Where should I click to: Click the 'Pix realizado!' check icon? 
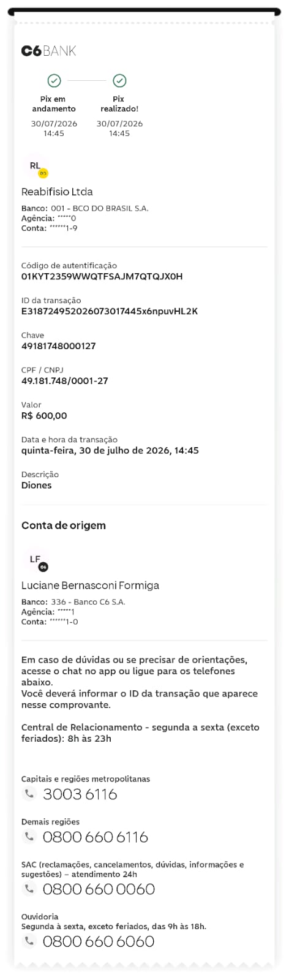coord(120,80)
